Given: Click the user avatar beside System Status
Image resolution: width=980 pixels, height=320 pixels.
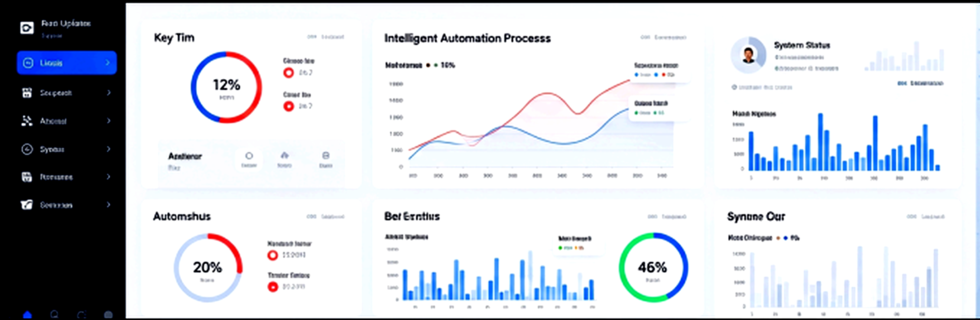Looking at the screenshot, I should point(748,55).
